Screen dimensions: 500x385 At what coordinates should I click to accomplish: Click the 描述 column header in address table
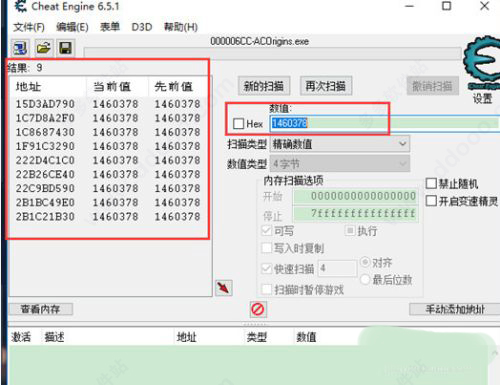(54, 337)
